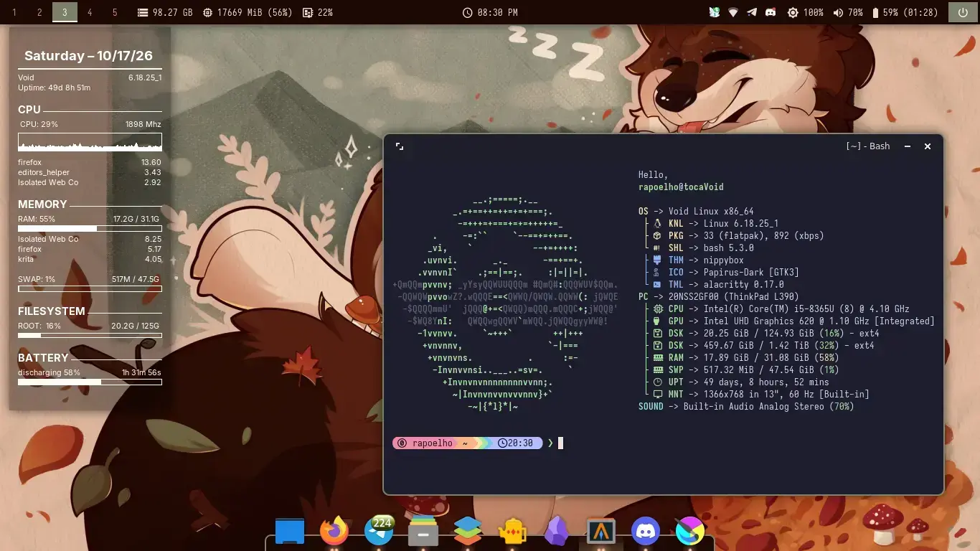Image resolution: width=980 pixels, height=551 pixels.
Task: Click the CPU 22% indicator in top bar
Action: (x=317, y=13)
